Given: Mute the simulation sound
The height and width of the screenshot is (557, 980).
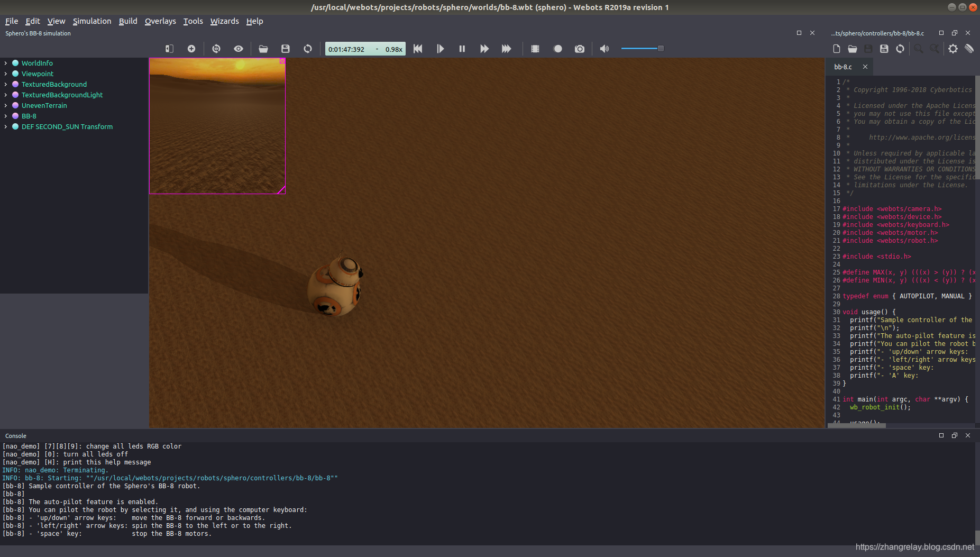Looking at the screenshot, I should (605, 49).
